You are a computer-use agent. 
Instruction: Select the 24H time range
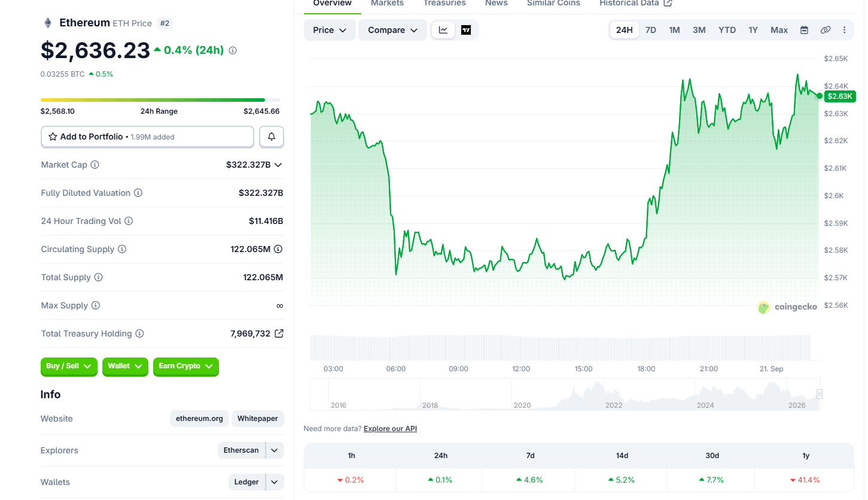pos(625,30)
